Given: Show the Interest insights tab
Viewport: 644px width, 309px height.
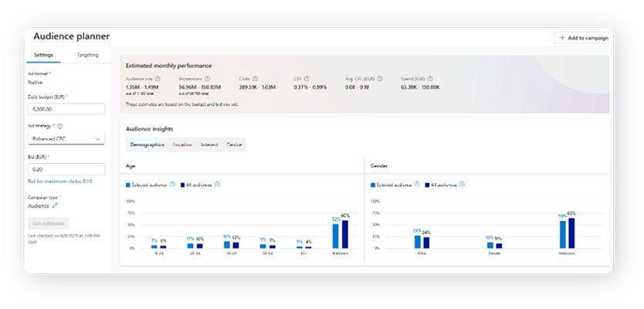Looking at the screenshot, I should point(209,144).
